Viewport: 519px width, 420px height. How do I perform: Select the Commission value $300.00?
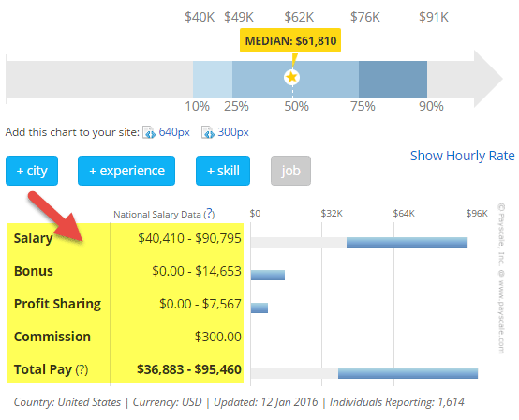coord(217,337)
